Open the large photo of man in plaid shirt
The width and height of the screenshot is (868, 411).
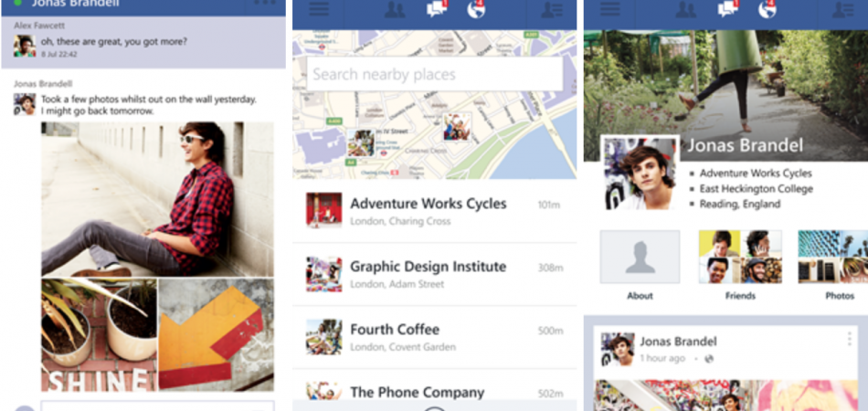click(x=157, y=199)
